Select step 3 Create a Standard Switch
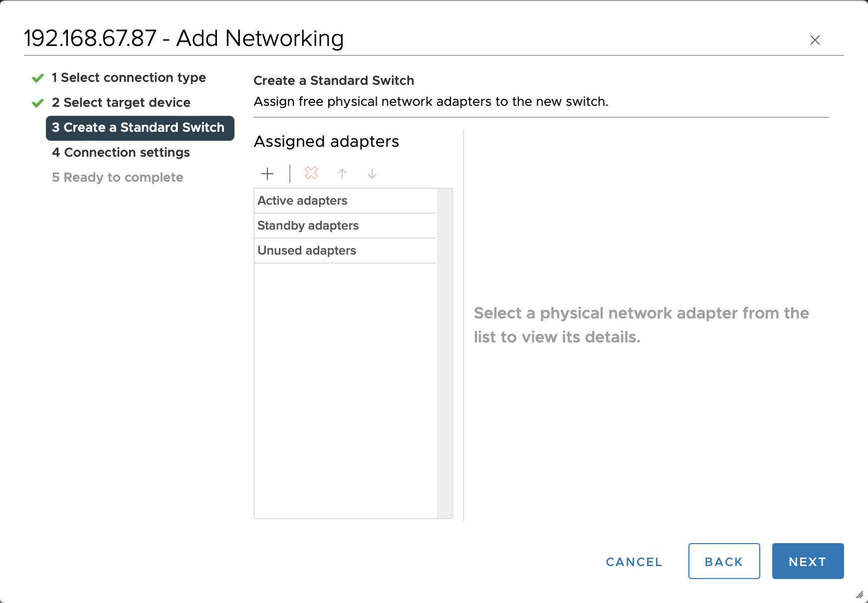 point(140,128)
